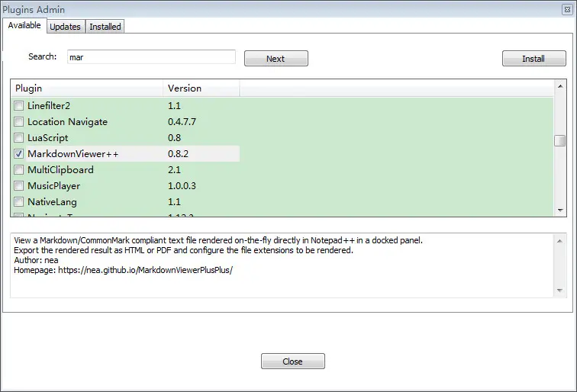Click plugin list scrollbar up arrow
The image size is (577, 392).
point(560,86)
